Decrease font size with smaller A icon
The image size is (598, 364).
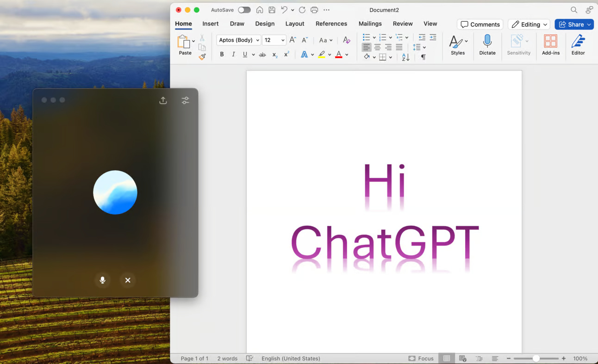click(305, 40)
